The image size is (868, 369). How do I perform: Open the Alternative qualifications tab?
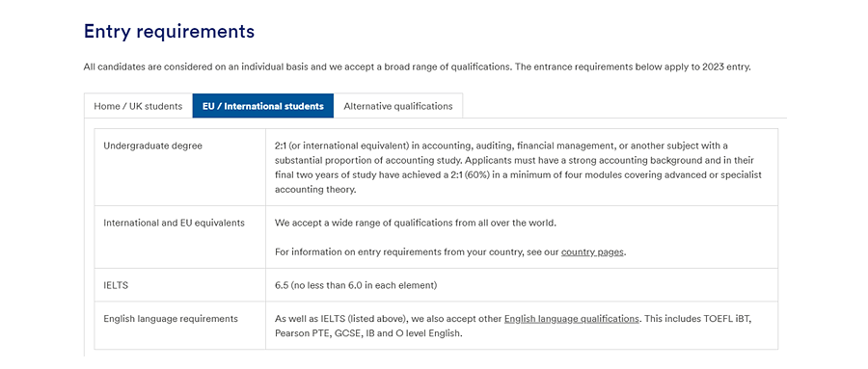pos(398,106)
